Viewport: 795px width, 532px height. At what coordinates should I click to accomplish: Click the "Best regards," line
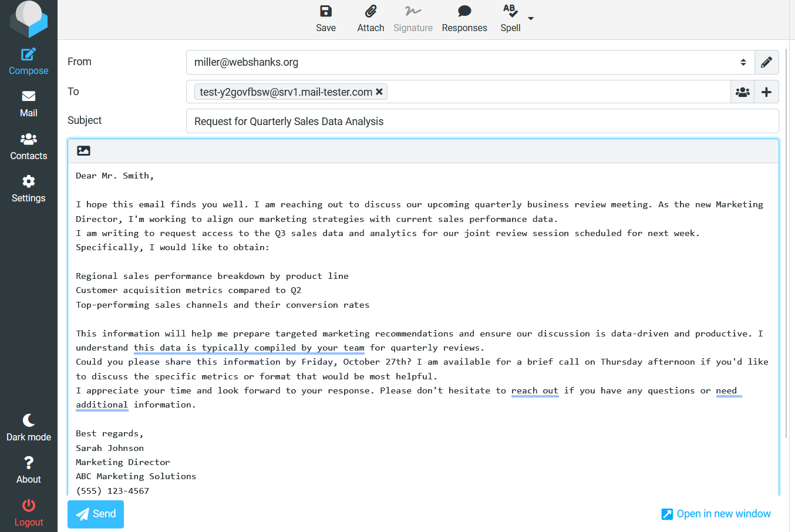[110, 433]
